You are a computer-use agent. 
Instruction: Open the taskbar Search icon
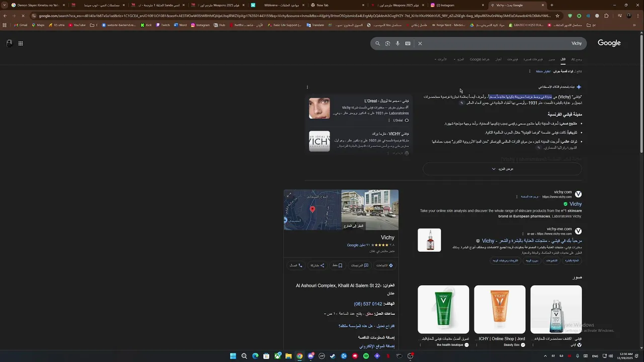(244, 356)
